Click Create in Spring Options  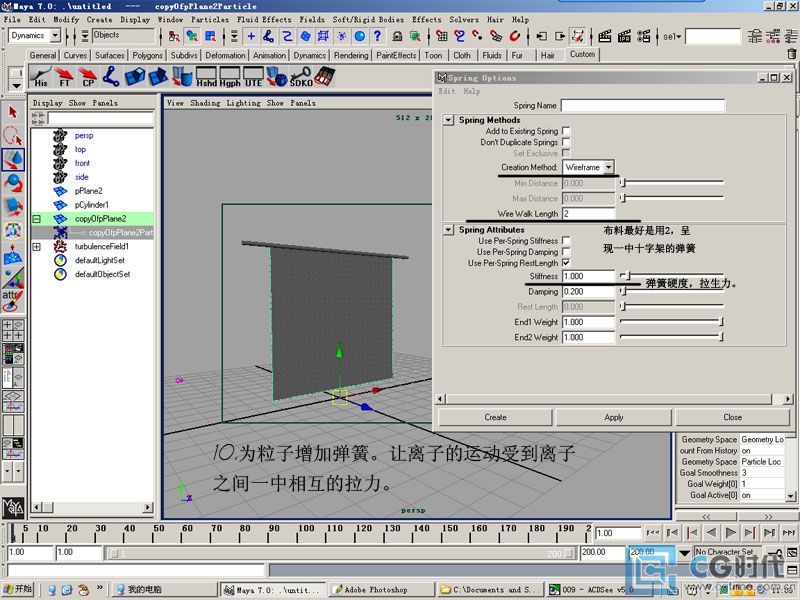pyautogui.click(x=495, y=417)
